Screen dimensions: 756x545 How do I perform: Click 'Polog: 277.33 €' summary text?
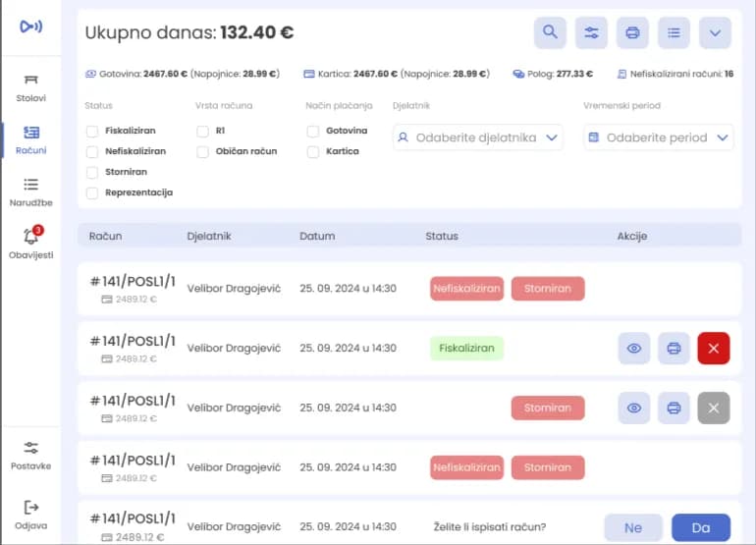[560, 74]
